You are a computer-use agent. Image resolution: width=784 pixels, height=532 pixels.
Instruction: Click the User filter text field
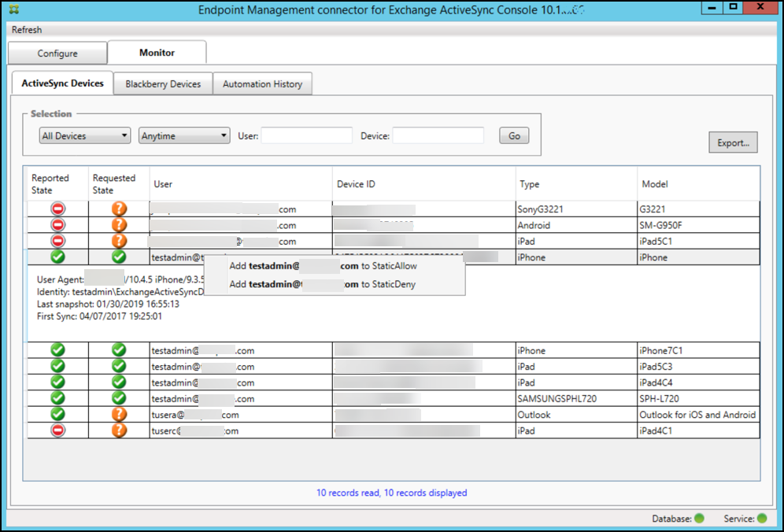(x=306, y=136)
